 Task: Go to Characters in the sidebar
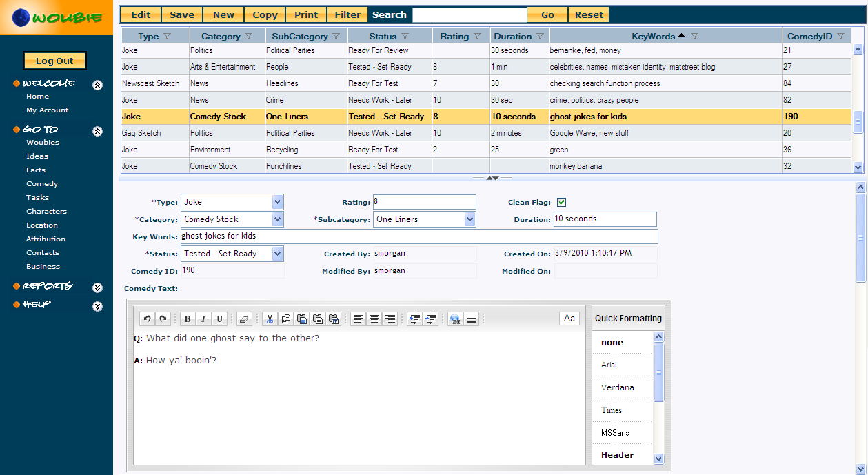(x=46, y=212)
